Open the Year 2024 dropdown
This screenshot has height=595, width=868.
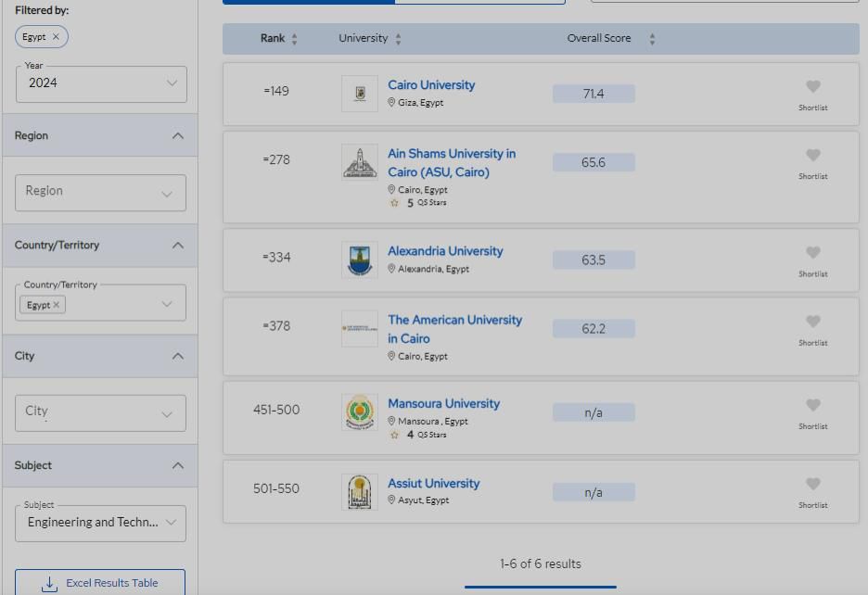[x=101, y=83]
